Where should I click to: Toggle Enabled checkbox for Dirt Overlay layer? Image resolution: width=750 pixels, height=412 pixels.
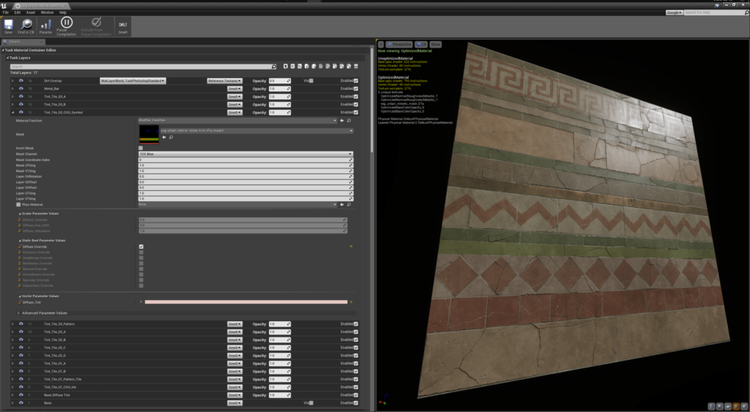coord(355,79)
